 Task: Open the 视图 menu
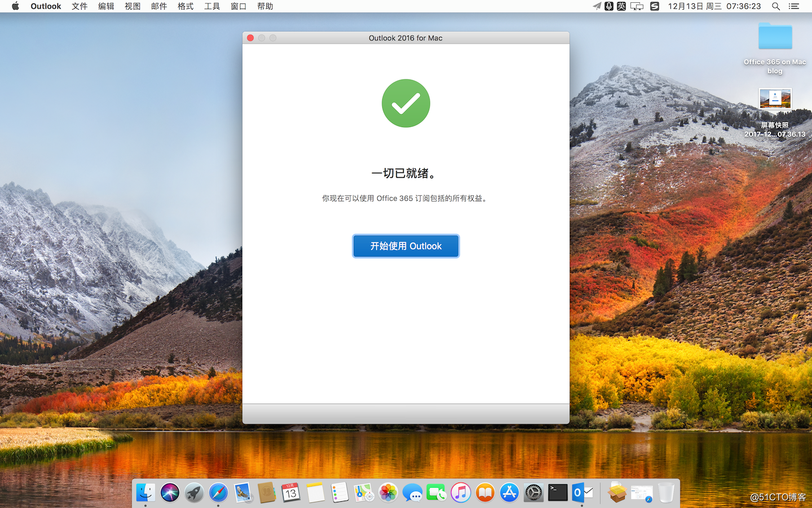133,6
